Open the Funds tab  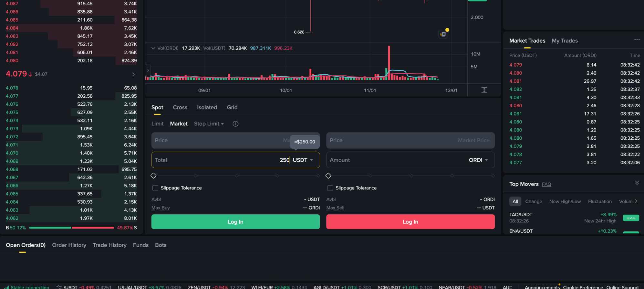coord(140,245)
